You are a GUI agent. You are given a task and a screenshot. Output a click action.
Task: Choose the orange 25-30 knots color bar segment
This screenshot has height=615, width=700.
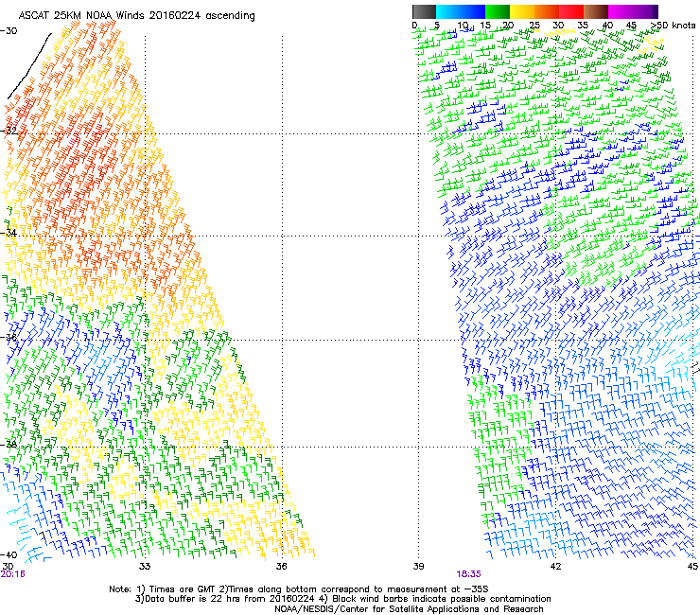click(x=547, y=11)
